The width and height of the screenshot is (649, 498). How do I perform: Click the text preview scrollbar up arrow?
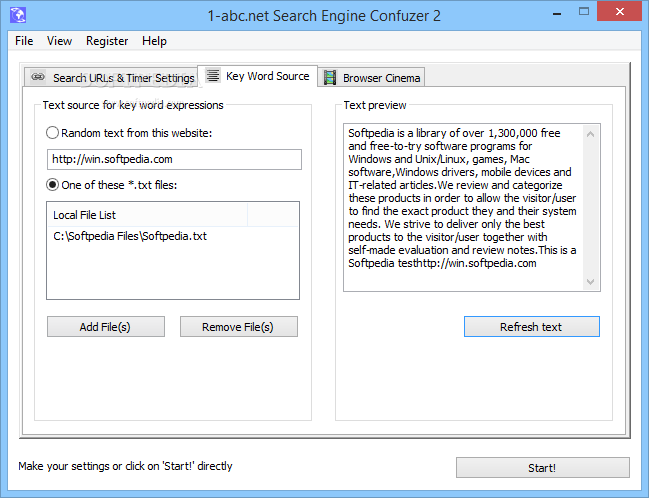point(591,134)
